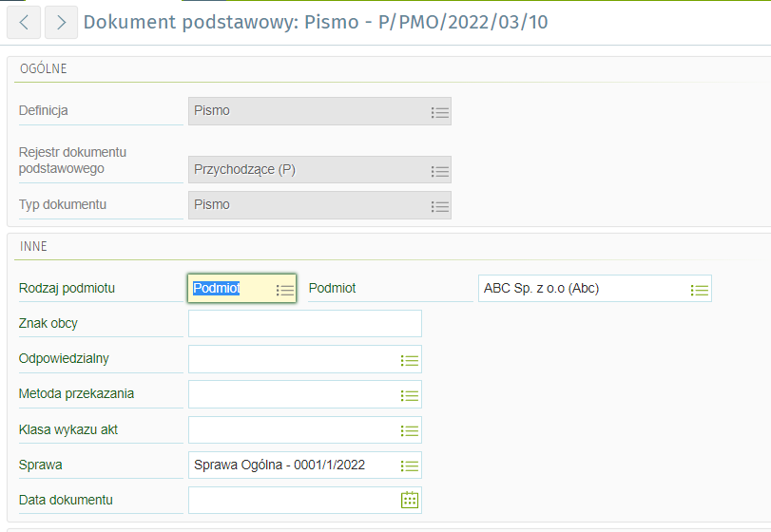
Task: Open list icon in Sprawa field
Action: pos(410,465)
